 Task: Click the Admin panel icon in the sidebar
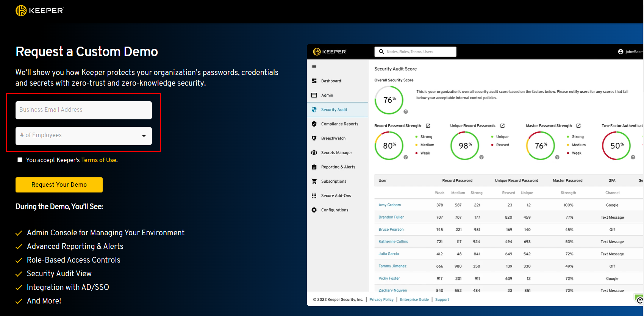click(x=314, y=95)
